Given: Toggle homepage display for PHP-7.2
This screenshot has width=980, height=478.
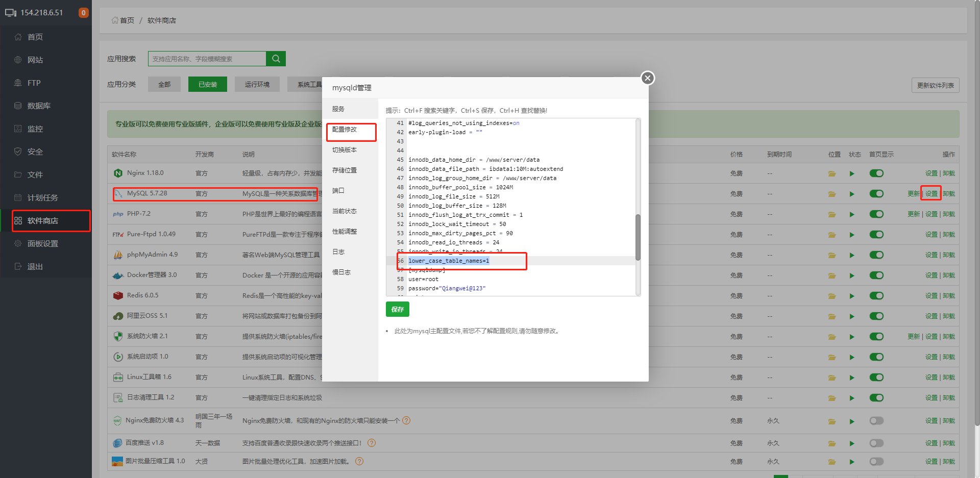Looking at the screenshot, I should (x=876, y=214).
